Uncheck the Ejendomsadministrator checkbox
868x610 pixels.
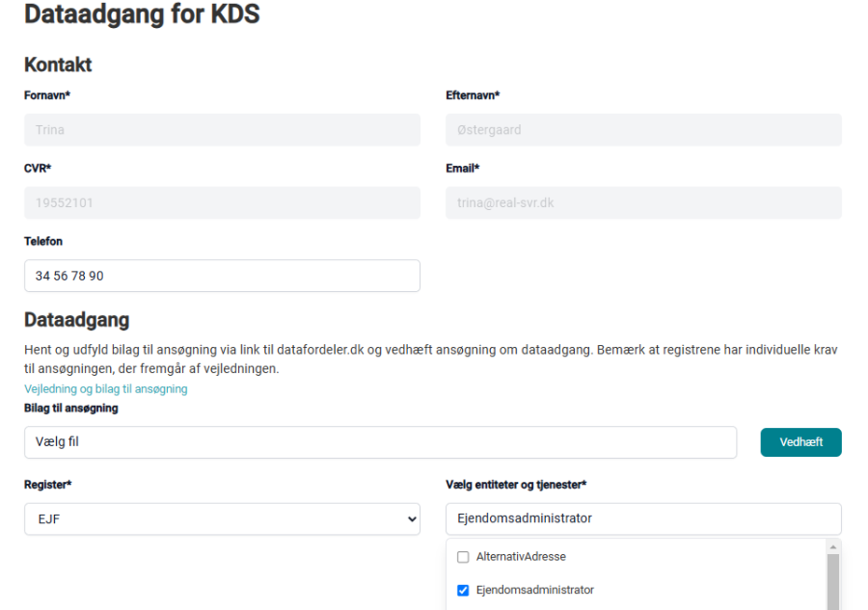click(x=463, y=590)
